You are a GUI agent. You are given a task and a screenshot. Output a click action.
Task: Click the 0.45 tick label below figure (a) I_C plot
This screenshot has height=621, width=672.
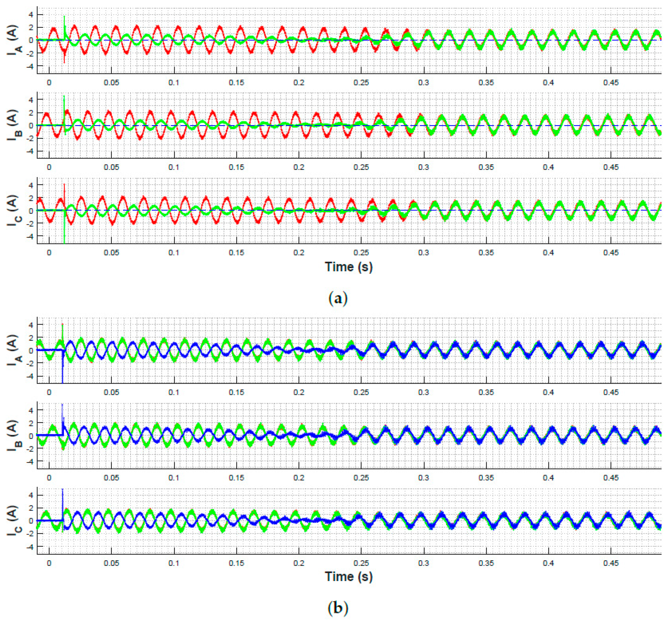[611, 253]
